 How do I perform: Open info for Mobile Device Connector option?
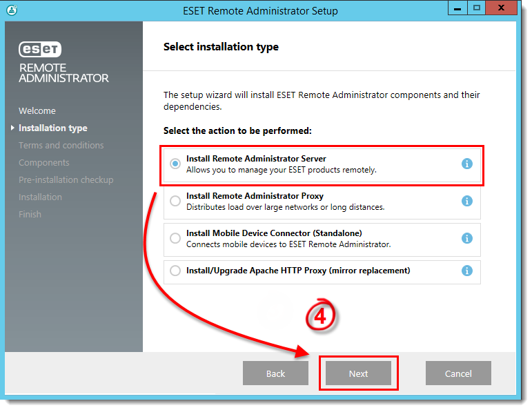pos(467,238)
